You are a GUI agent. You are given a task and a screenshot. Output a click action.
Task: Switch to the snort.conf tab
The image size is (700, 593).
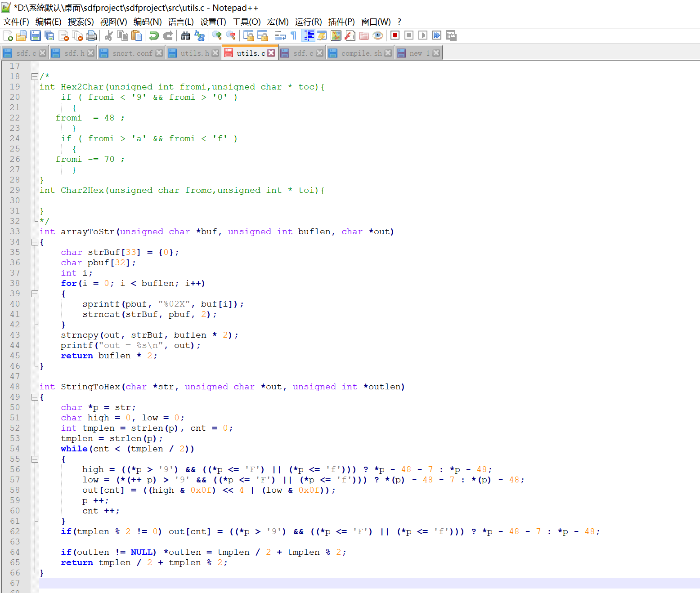point(132,53)
